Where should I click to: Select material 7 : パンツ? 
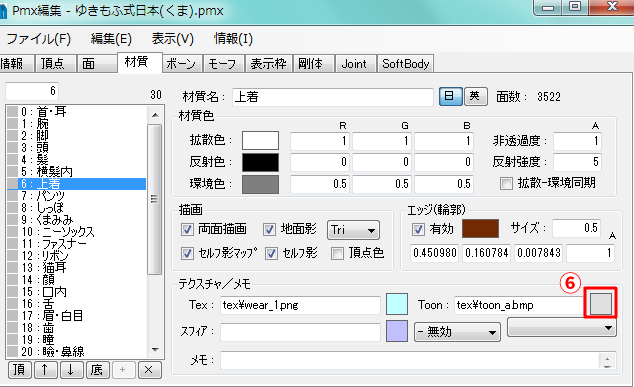click(77, 196)
